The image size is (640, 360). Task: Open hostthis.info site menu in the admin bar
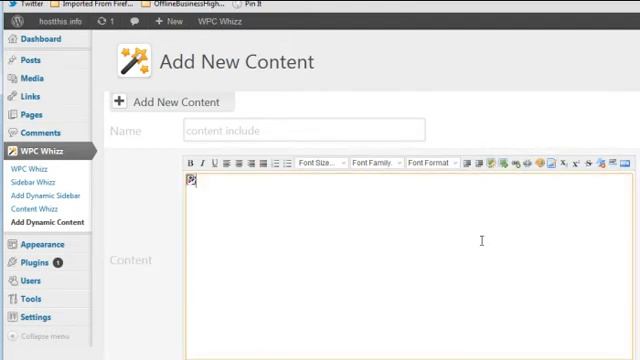pyautogui.click(x=60, y=21)
